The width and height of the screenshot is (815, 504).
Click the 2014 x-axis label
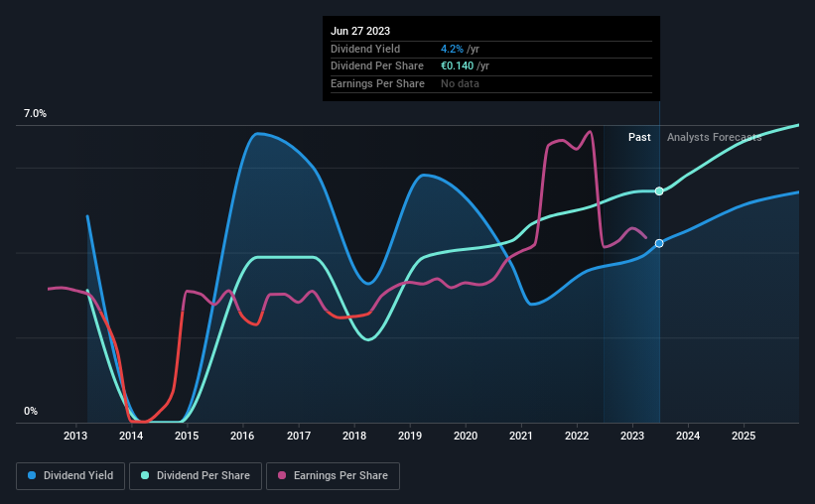click(131, 436)
